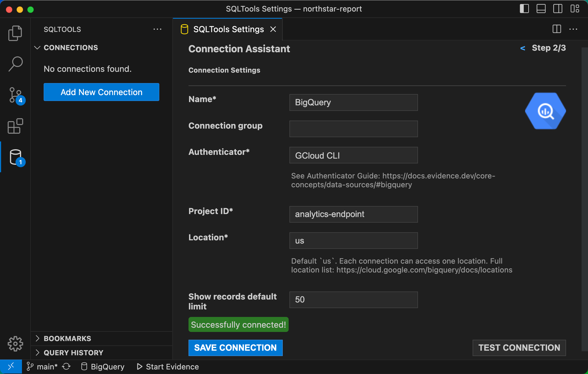The height and width of the screenshot is (374, 588).
Task: Click the empty Connection group field
Action: coord(353,129)
